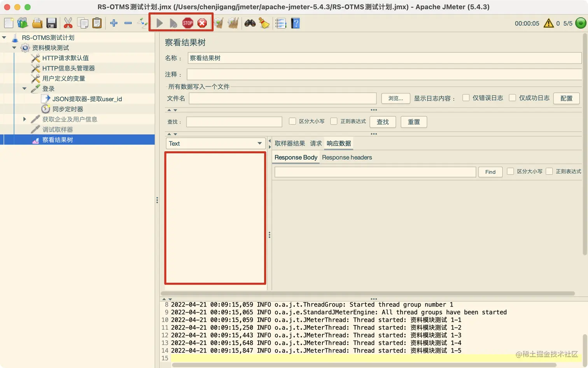
Task: Open the Templates icon in toolbar
Action: coord(23,23)
